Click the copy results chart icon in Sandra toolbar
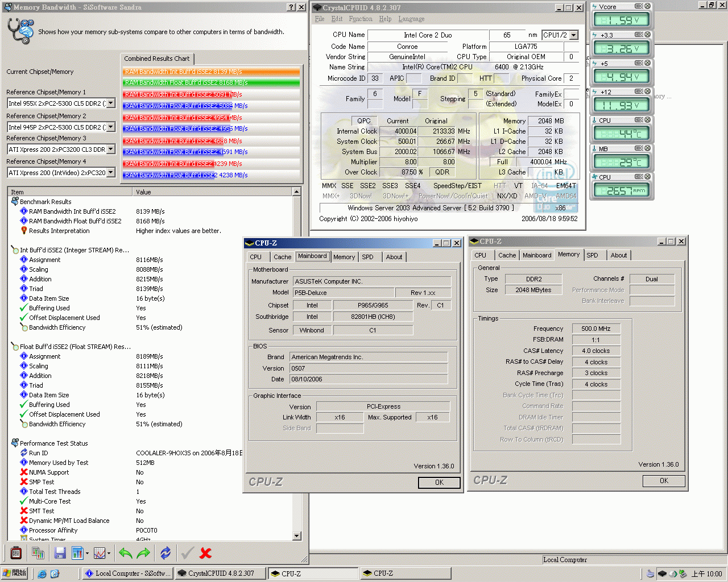Viewport: 728px width, 582px height. [x=38, y=552]
